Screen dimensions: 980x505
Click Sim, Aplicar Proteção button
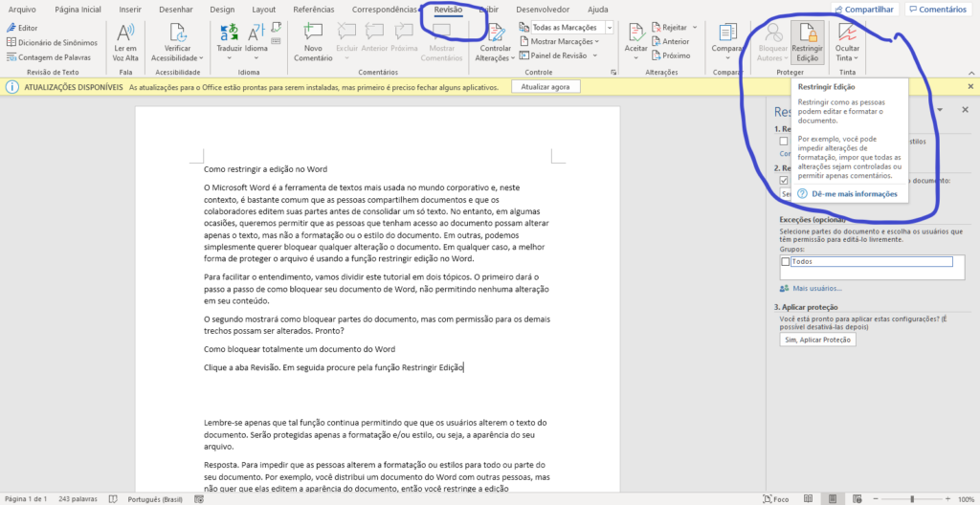pos(817,340)
